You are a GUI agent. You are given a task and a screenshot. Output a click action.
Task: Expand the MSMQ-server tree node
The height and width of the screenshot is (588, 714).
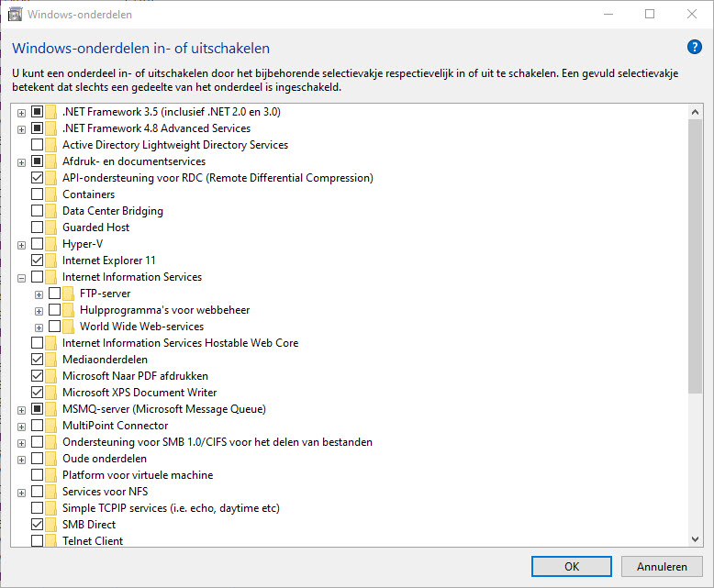tap(21, 409)
